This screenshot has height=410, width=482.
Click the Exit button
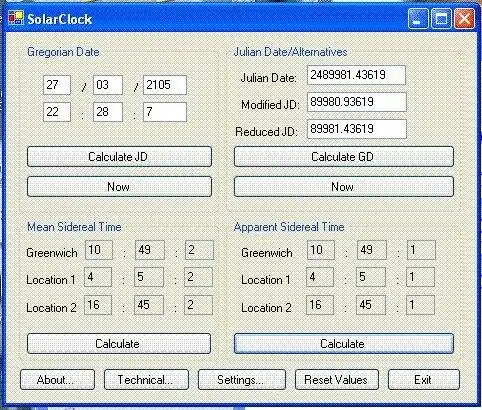tap(424, 380)
